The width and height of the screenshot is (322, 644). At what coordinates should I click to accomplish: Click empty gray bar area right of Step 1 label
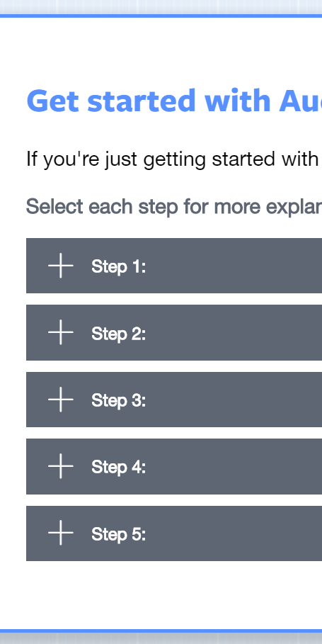[234, 266]
